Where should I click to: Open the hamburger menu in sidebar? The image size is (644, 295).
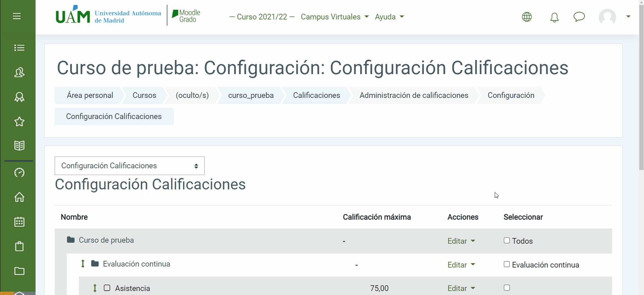click(17, 16)
